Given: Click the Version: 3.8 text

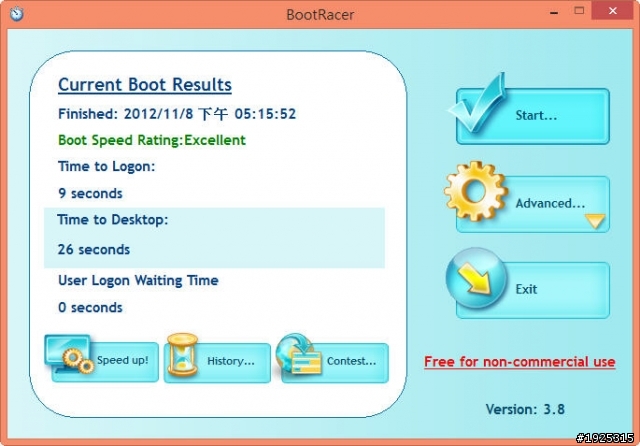Looking at the screenshot, I should [x=525, y=409].
